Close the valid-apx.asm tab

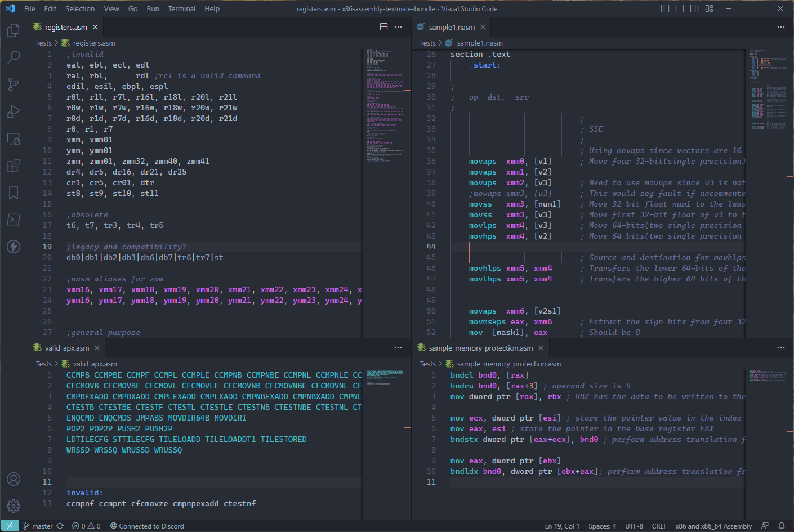[x=97, y=348]
